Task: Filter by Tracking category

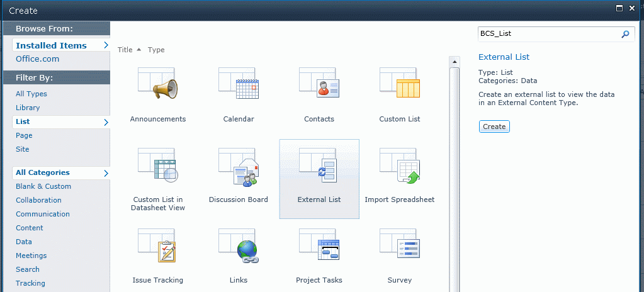Action: coord(30,283)
